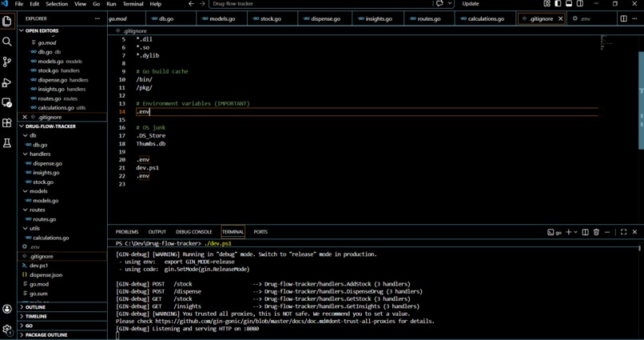Close the .gitignore editor tab
The image size is (644, 340).
tap(561, 18)
